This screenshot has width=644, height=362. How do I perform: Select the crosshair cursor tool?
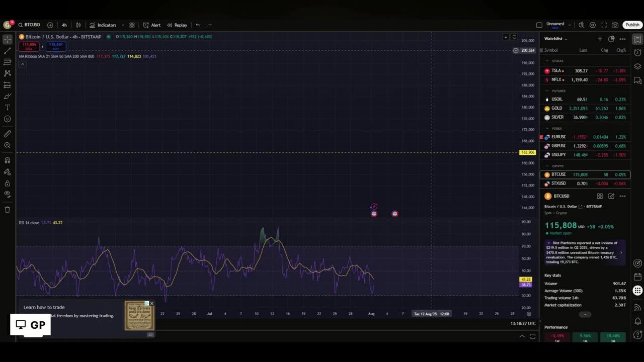8,39
